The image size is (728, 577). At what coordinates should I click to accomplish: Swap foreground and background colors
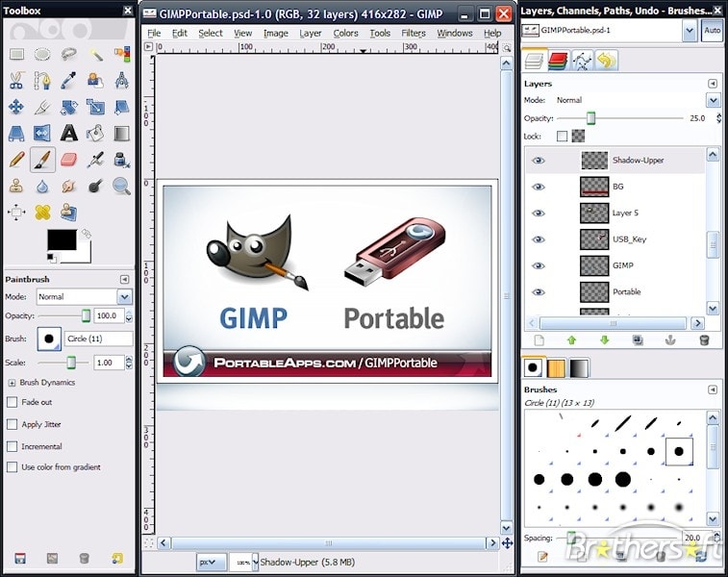point(87,234)
